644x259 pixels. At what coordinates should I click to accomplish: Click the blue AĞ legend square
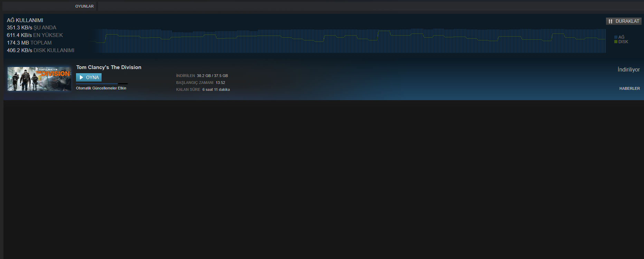tap(616, 37)
